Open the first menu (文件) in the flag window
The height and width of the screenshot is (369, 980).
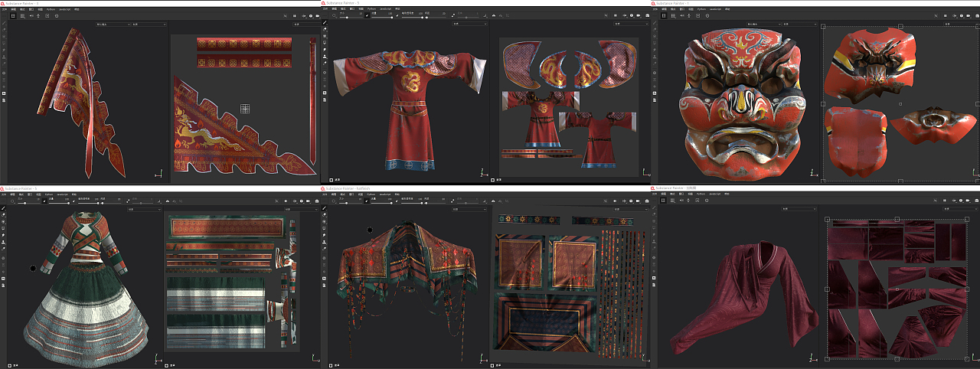tap(5, 9)
